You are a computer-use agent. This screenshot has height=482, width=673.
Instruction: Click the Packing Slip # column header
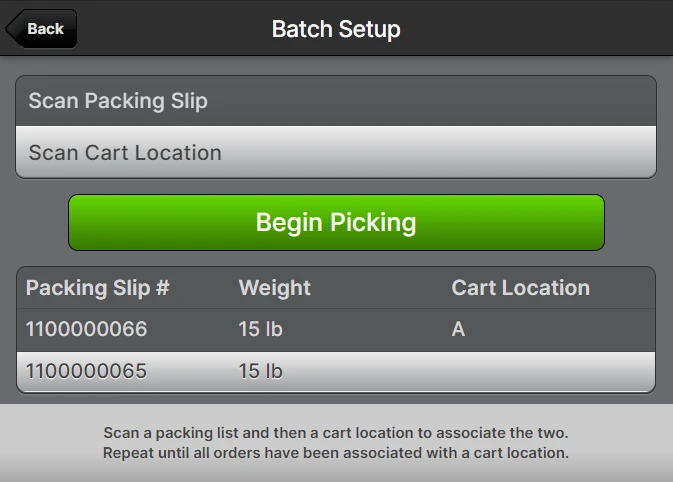[x=98, y=288]
